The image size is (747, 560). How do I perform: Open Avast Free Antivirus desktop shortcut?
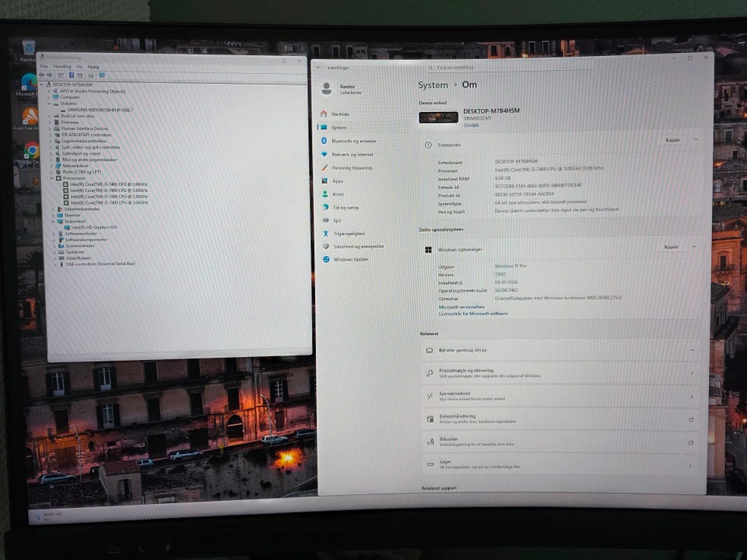tap(29, 119)
